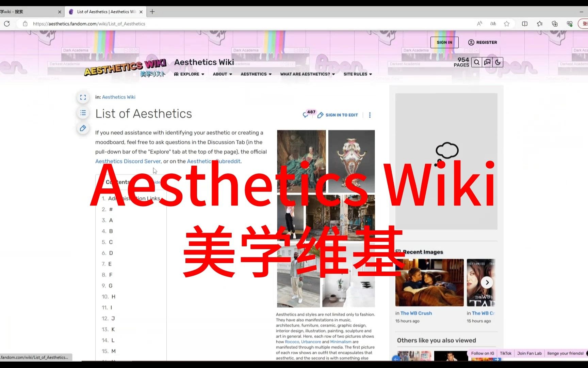Open the favorites list icon

point(540,24)
